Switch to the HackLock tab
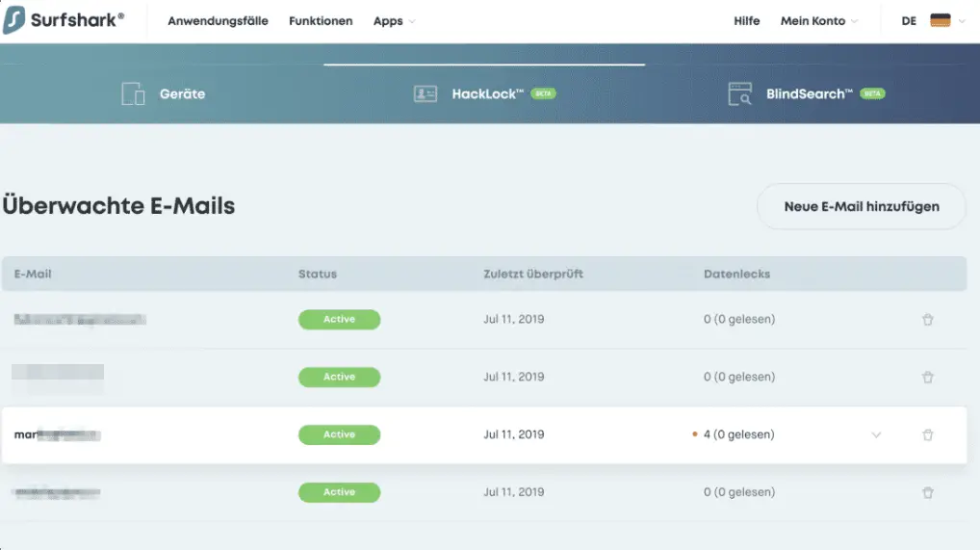This screenshot has height=550, width=980. [x=484, y=93]
